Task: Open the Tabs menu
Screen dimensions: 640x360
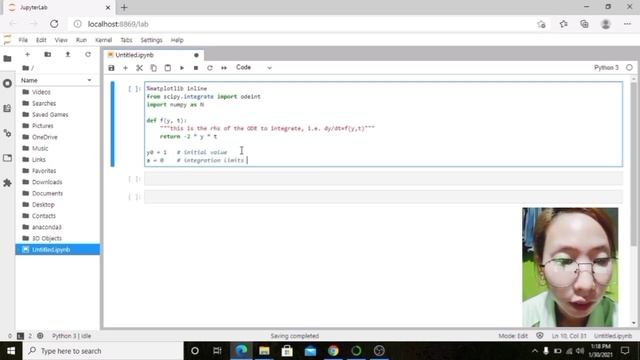Action: click(126, 40)
